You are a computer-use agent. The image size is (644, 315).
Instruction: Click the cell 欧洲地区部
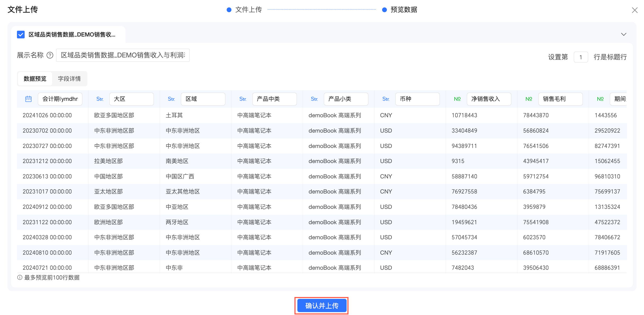click(x=109, y=222)
